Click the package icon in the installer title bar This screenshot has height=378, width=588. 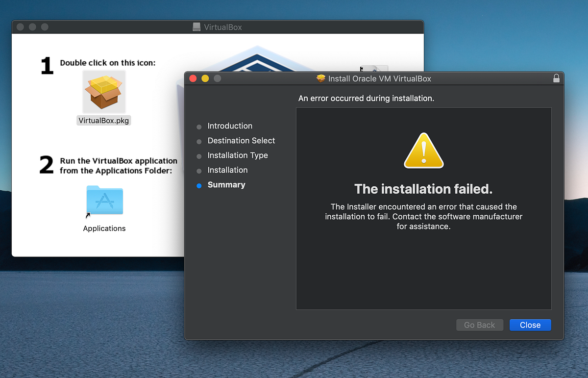click(321, 78)
